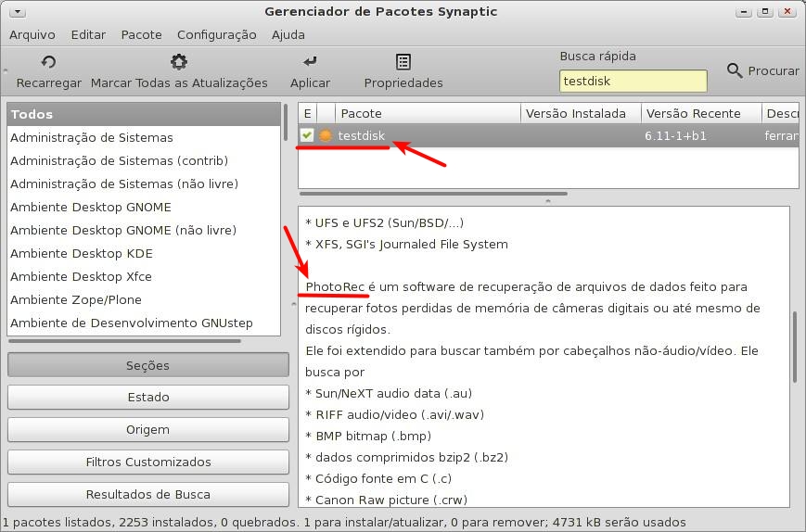Select Administração de Sistemas section
806x532 pixels.
coord(144,137)
